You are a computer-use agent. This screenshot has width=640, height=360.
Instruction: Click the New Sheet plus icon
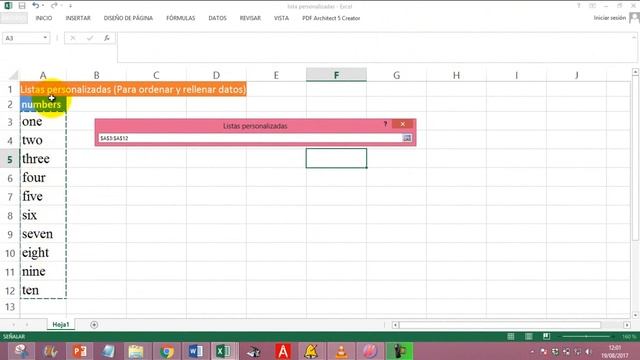(x=94, y=325)
